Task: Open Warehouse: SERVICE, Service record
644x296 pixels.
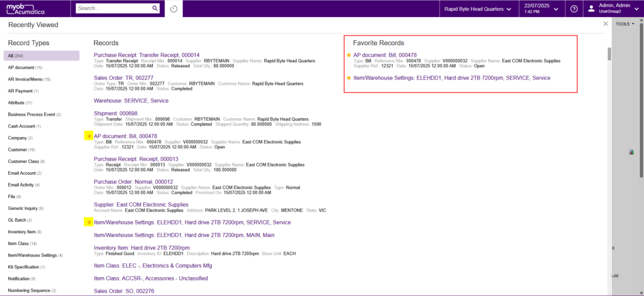Action: (131, 101)
